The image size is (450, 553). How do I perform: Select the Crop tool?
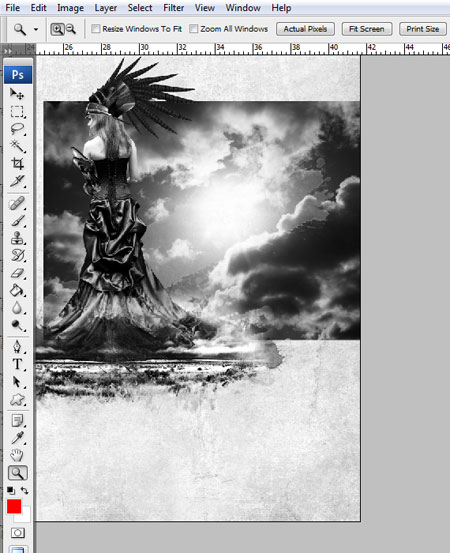click(17, 163)
